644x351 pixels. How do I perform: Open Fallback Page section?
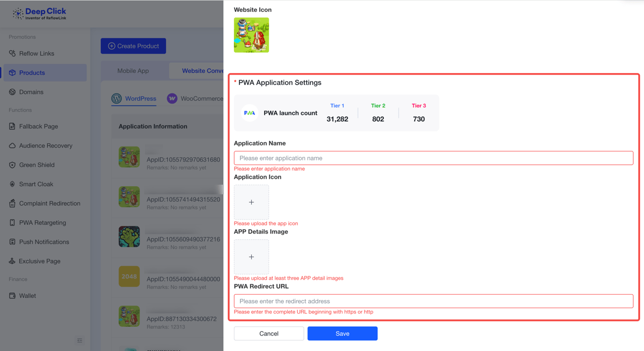45,127
